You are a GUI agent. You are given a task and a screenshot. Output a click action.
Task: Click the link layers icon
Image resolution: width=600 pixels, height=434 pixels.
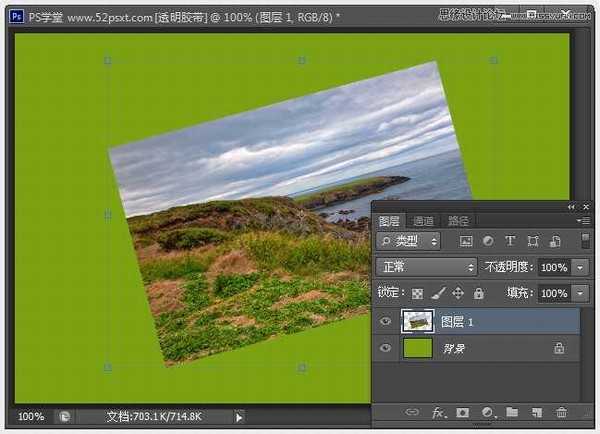[411, 412]
